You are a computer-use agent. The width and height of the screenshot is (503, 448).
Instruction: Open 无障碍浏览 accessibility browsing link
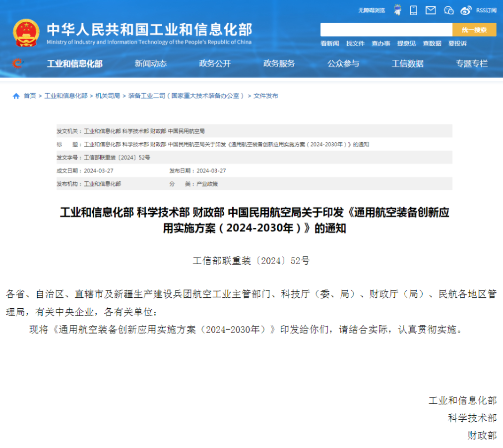pos(372,10)
